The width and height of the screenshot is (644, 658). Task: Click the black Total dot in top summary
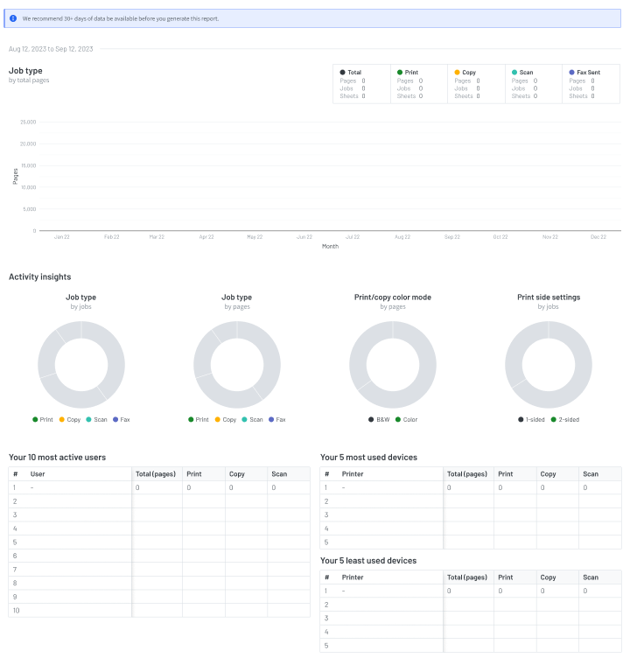coord(343,73)
